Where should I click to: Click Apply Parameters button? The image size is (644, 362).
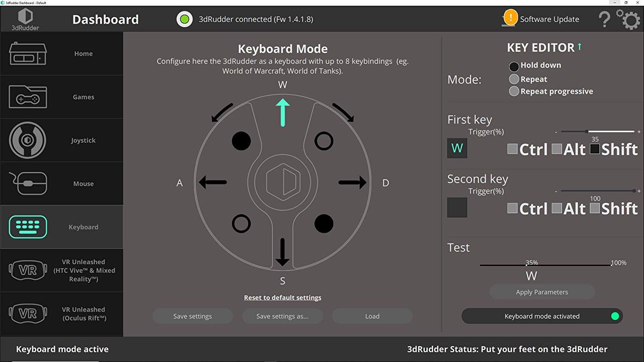[x=542, y=292]
